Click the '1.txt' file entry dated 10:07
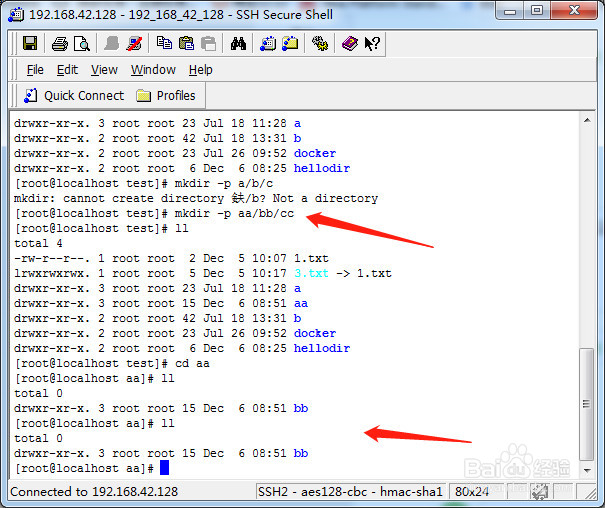 pyautogui.click(x=311, y=258)
